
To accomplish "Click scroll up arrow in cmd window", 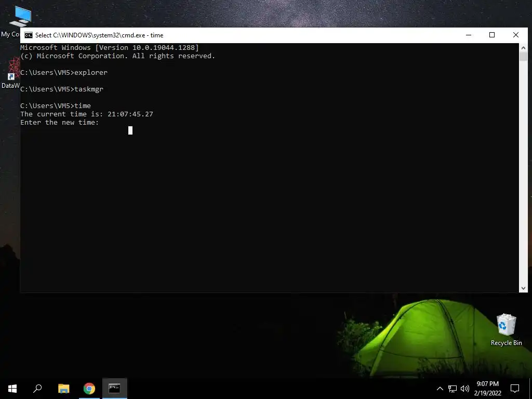I will [x=523, y=48].
